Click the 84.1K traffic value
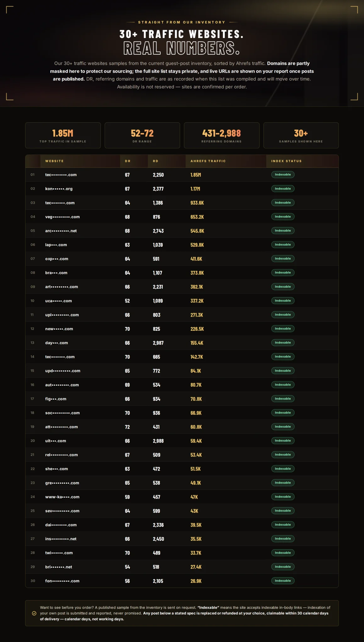The height and width of the screenshot is (642, 364). [196, 371]
